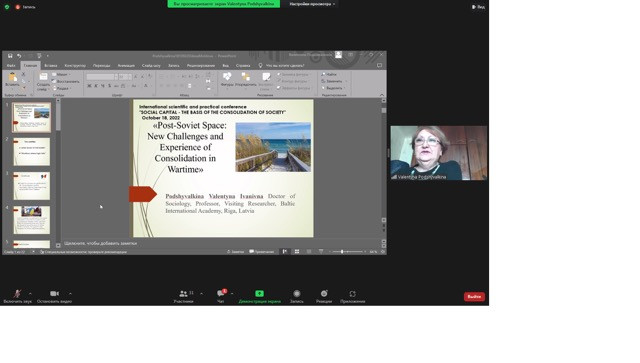Viewport: 640px width, 363px height.
Task: Open the Design ribbon tab
Action: tap(75, 65)
